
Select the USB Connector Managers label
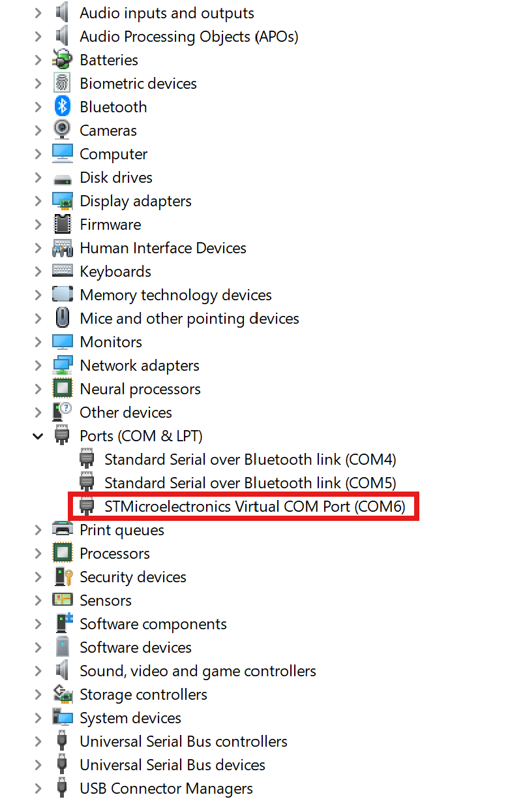[166, 789]
